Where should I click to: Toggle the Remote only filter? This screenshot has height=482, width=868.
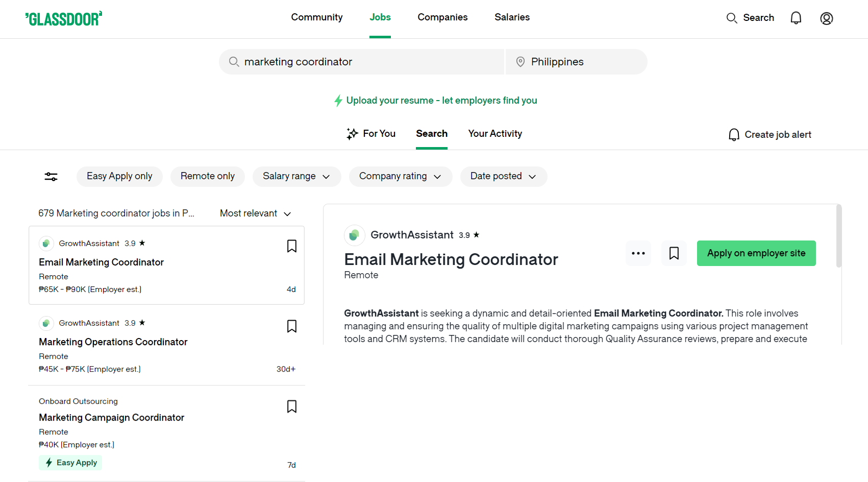(208, 176)
